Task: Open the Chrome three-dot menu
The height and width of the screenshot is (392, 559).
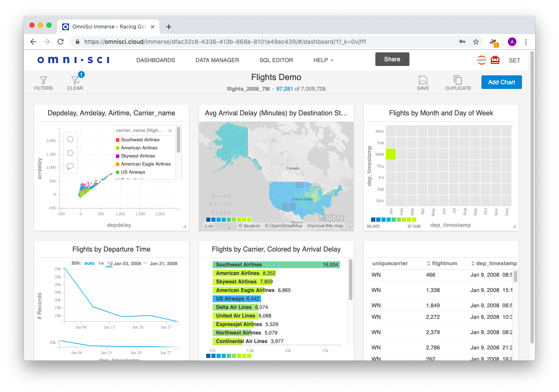Action: [x=526, y=42]
